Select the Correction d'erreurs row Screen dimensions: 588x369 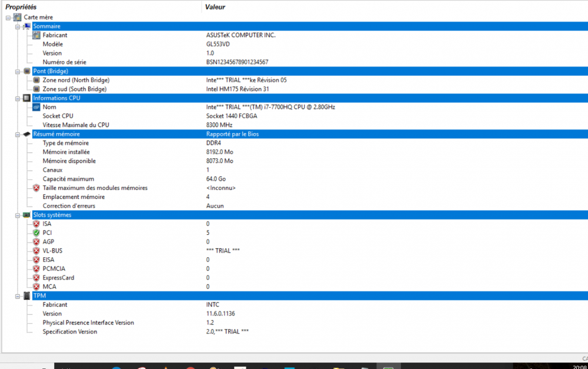[69, 206]
